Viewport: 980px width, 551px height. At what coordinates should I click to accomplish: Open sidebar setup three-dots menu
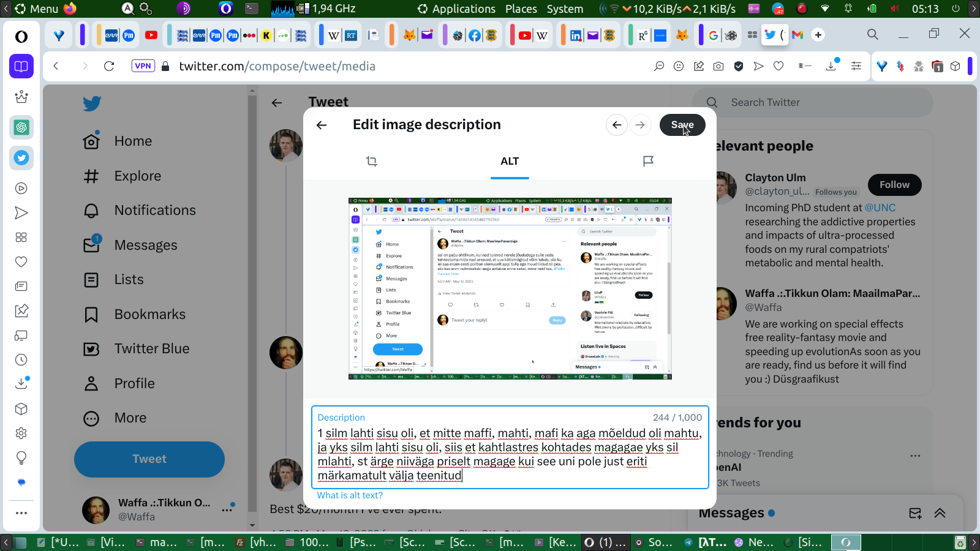(x=21, y=513)
